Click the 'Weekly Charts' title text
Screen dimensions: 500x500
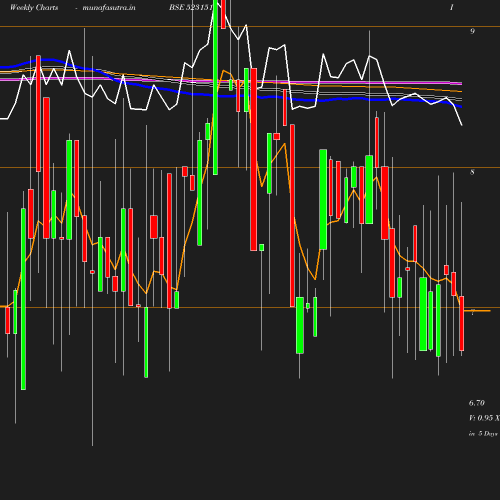tap(34, 7)
